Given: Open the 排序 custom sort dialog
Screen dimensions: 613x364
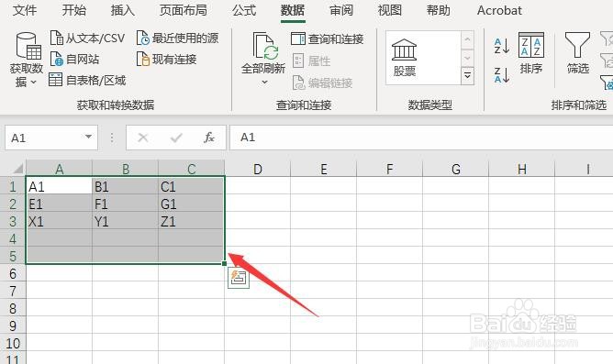Looking at the screenshot, I should tap(531, 53).
